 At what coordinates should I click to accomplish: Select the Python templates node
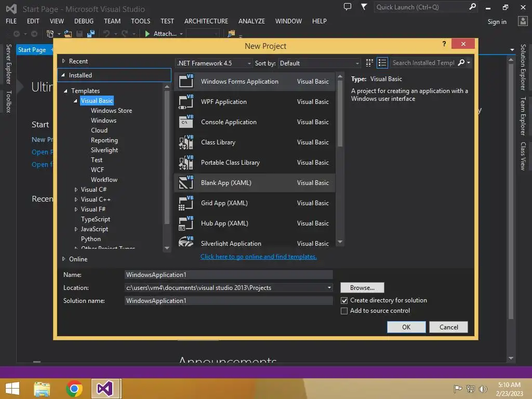pyautogui.click(x=90, y=239)
